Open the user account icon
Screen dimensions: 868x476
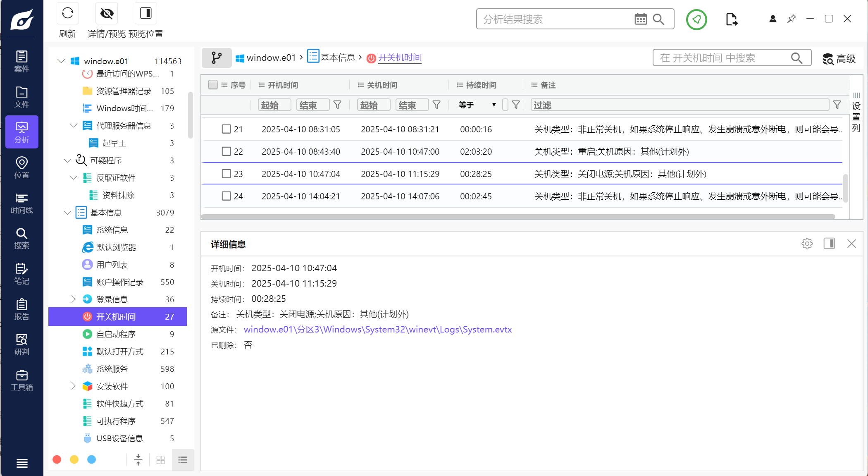pos(773,19)
